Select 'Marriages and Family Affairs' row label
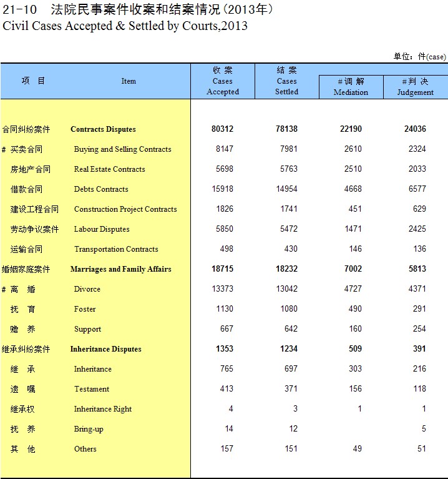Screen dimensions: 448x479 point(121,269)
